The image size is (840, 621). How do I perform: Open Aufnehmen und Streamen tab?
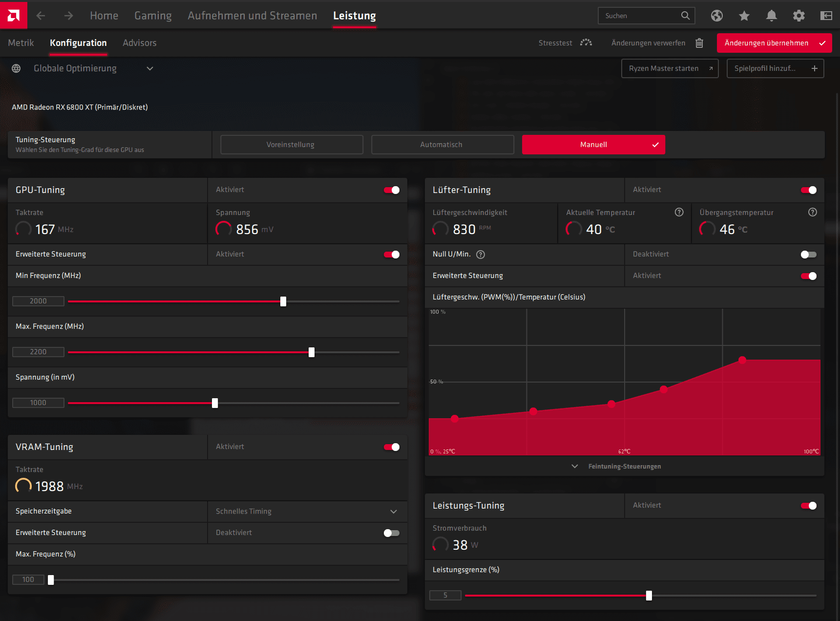(x=252, y=16)
